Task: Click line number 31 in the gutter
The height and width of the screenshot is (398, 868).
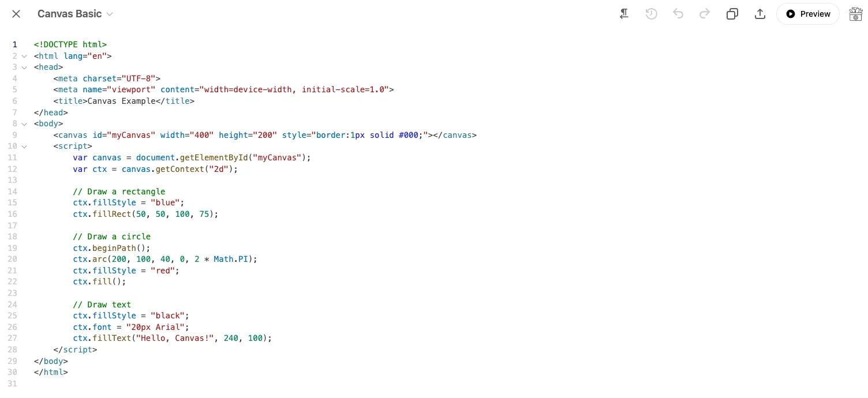Action: pyautogui.click(x=13, y=384)
